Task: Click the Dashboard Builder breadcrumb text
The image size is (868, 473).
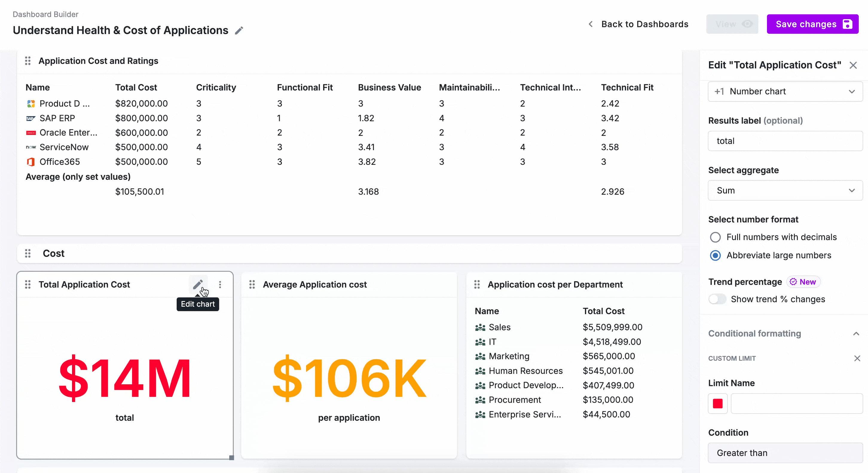Action: tap(45, 14)
